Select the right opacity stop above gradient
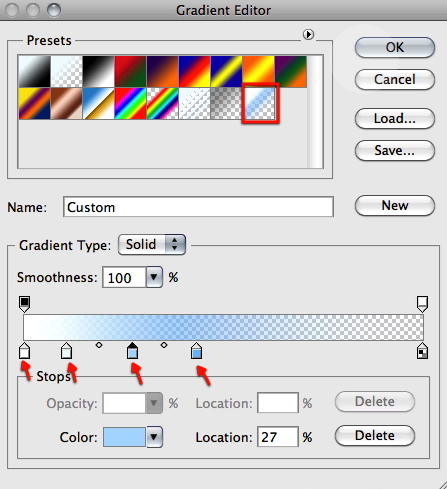The width and height of the screenshot is (447, 489). tap(422, 304)
